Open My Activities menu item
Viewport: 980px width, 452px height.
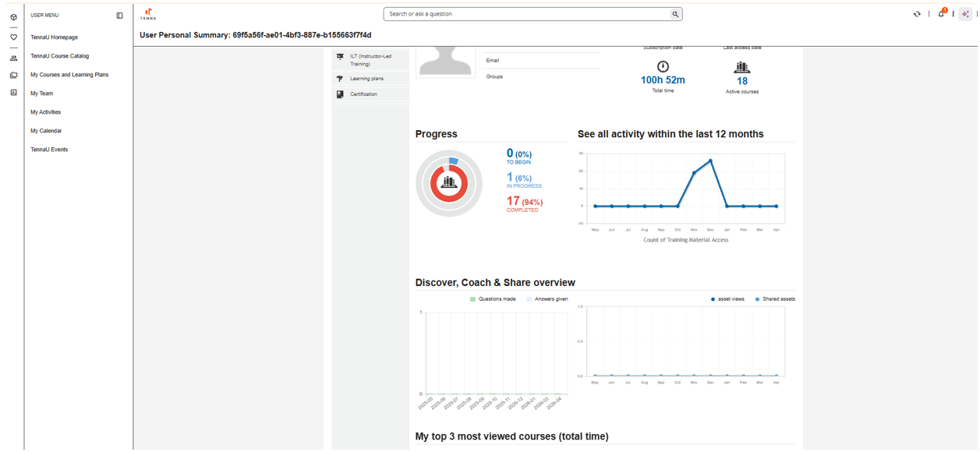45,112
